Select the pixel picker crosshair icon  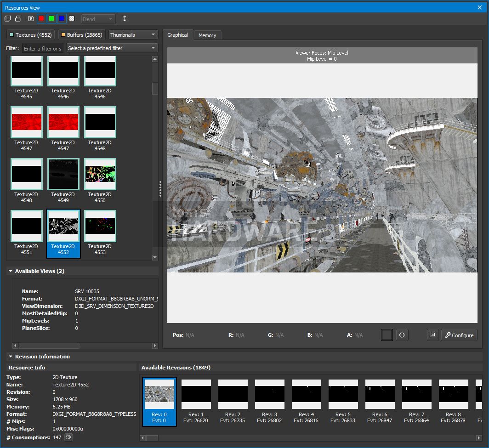pos(402,335)
